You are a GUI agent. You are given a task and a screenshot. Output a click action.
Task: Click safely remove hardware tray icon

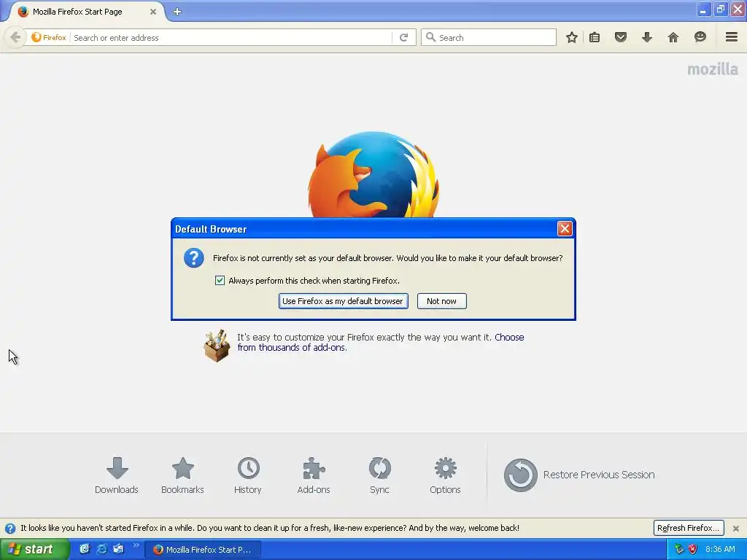[679, 549]
